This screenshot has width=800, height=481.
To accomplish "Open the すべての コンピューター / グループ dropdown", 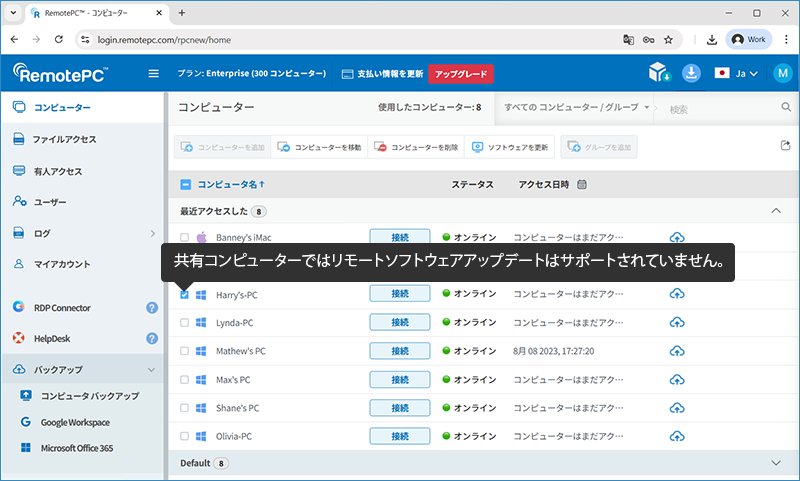I will point(576,107).
